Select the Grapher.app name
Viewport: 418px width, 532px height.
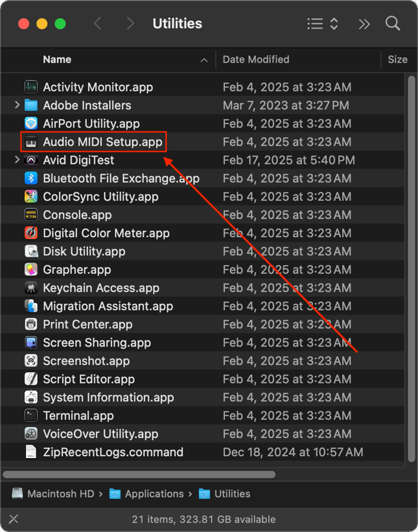tap(76, 270)
